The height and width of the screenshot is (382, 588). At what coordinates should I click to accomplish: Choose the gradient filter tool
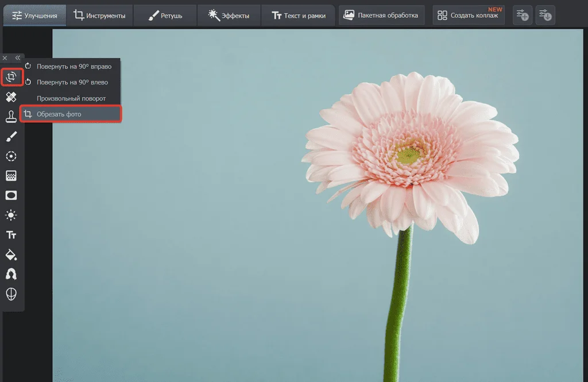click(x=11, y=176)
